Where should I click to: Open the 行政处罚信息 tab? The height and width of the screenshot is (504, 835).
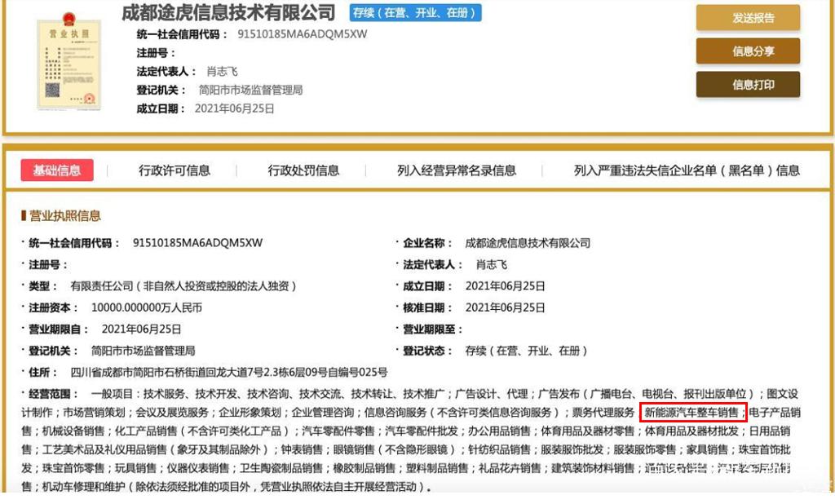[x=303, y=170]
